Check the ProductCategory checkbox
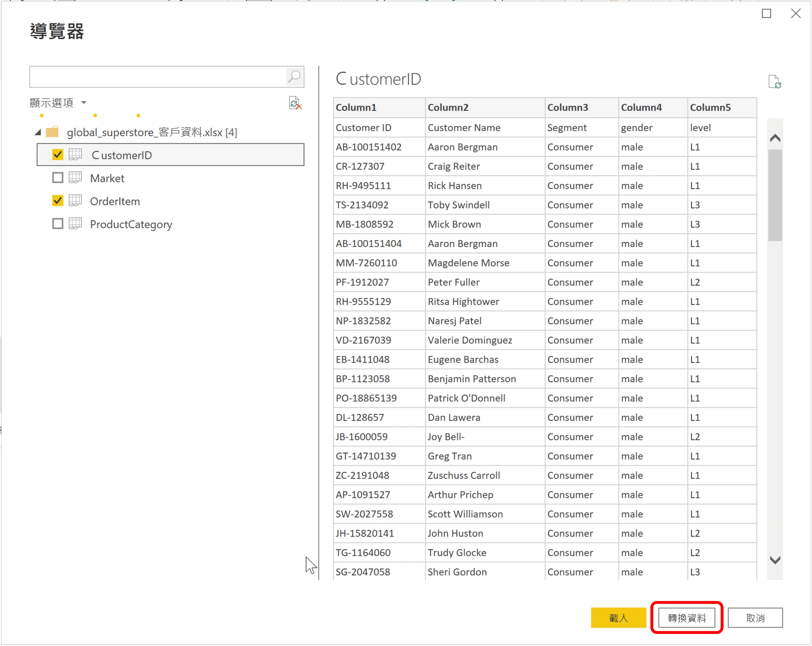 click(x=58, y=224)
